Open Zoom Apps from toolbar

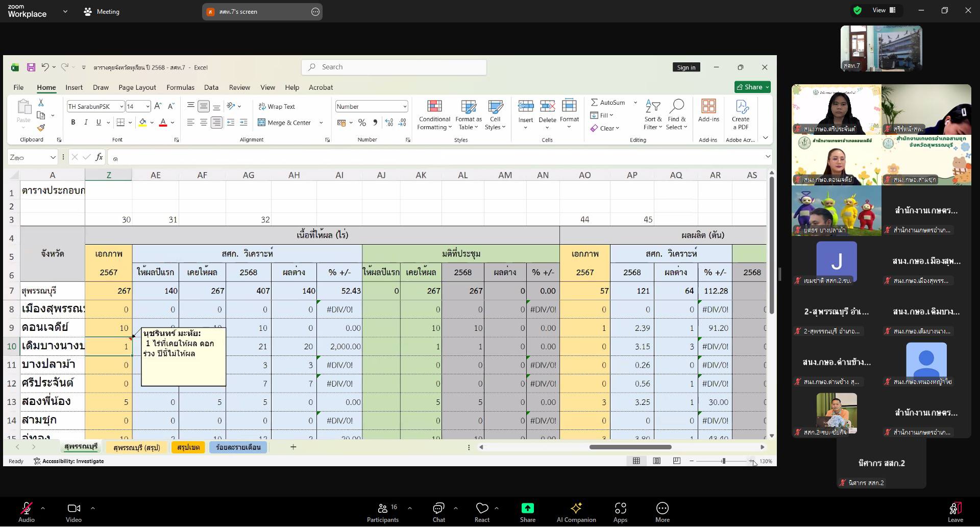pyautogui.click(x=620, y=508)
